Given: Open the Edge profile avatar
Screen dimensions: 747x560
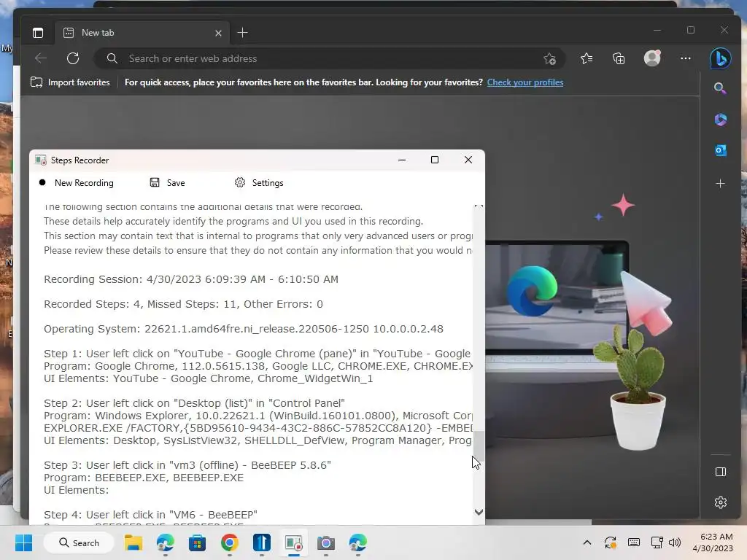Looking at the screenshot, I should [652, 58].
